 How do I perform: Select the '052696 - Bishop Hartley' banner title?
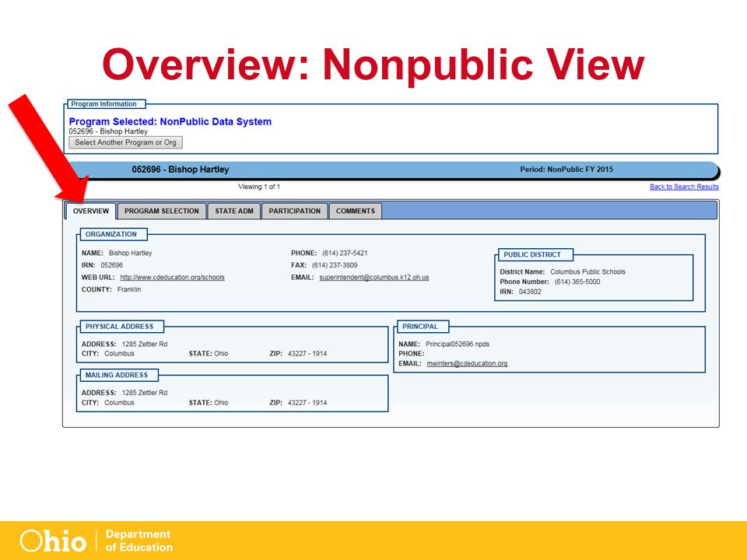coord(181,170)
